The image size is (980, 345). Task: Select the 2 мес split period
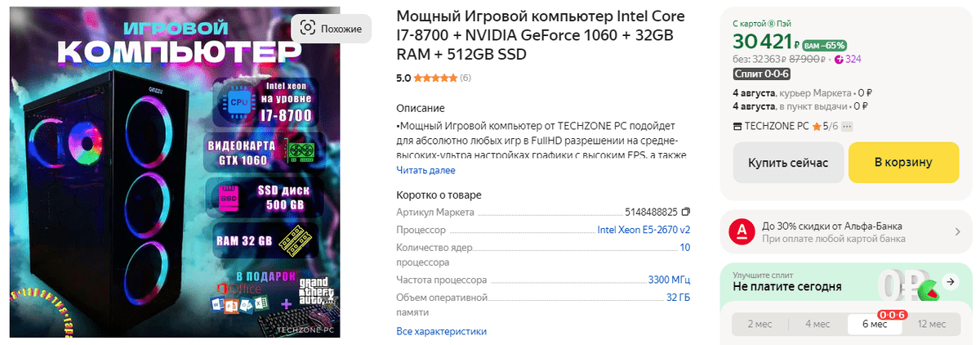[760, 324]
